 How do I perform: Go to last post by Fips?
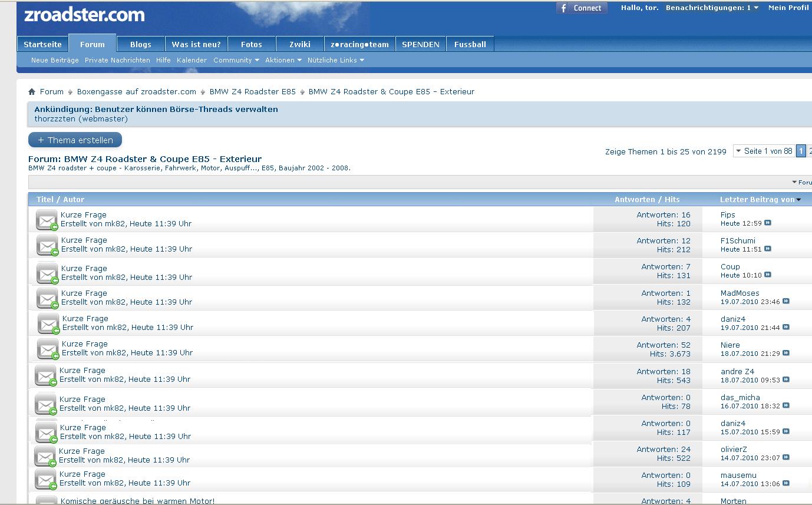point(768,223)
